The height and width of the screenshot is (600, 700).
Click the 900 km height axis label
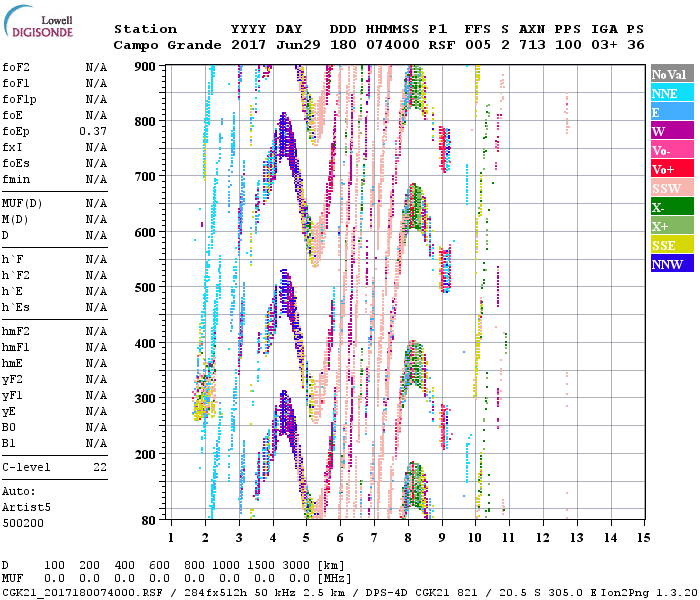pyautogui.click(x=145, y=67)
